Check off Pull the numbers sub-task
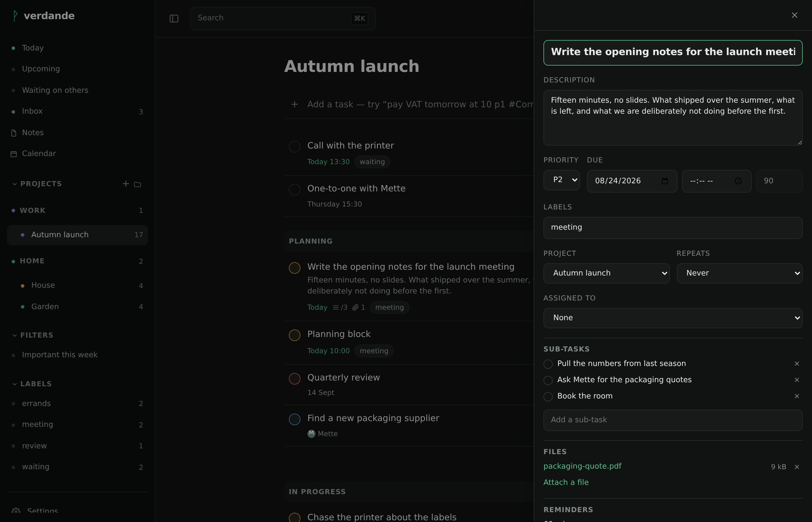This screenshot has width=812, height=522. [x=548, y=364]
